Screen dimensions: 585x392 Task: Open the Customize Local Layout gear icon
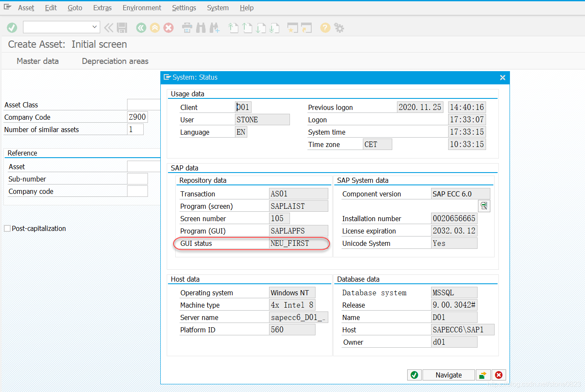coord(339,27)
